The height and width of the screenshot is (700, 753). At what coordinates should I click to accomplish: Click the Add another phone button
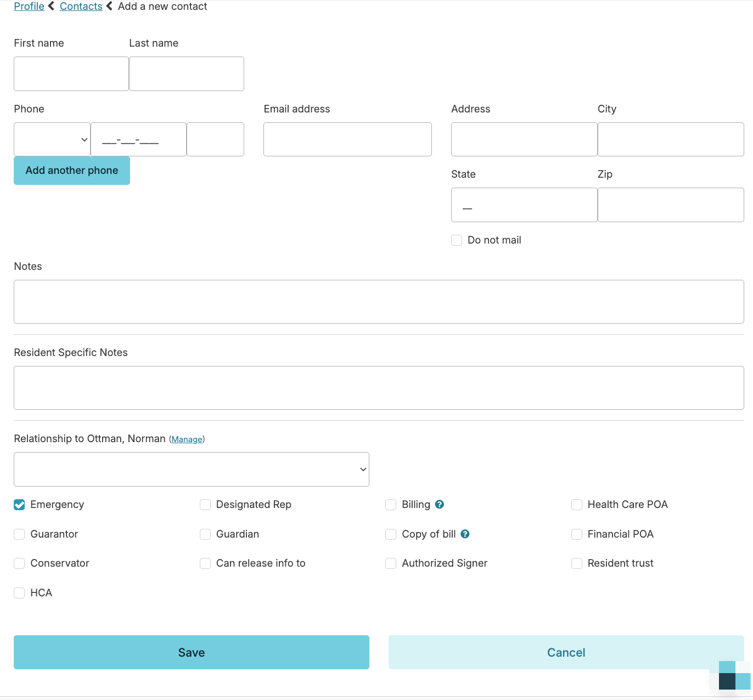pyautogui.click(x=72, y=171)
